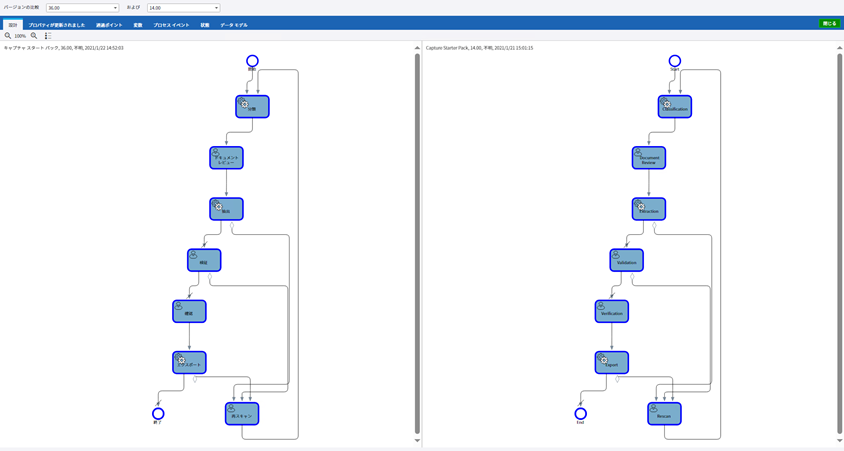This screenshot has height=451, width=844.
Task: Click the Extraction activity node
Action: click(649, 208)
